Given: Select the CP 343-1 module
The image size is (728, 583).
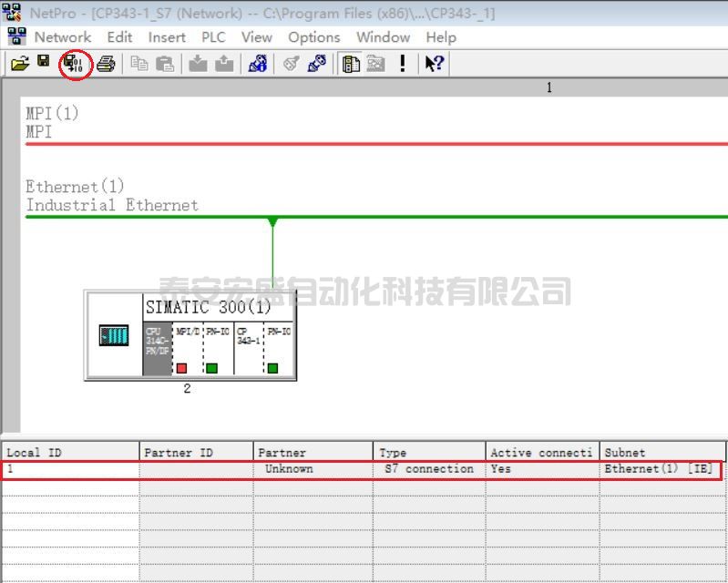Looking at the screenshot, I should click(x=248, y=346).
